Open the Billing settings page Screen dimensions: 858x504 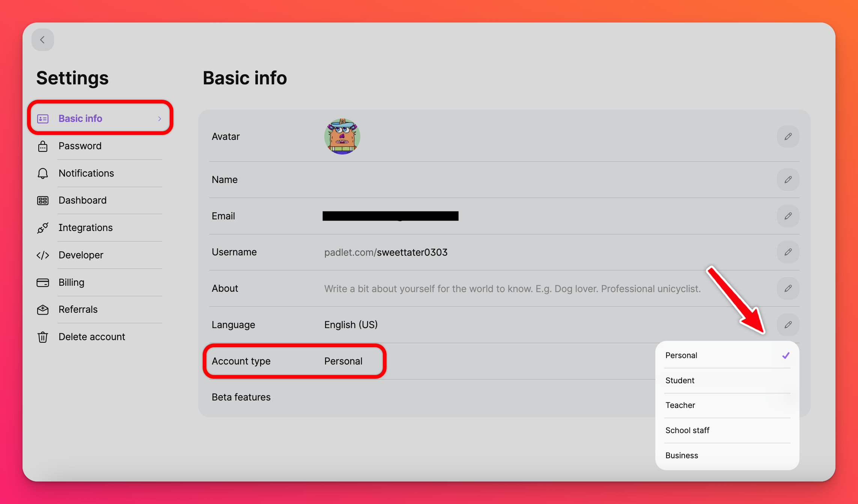coord(71,282)
